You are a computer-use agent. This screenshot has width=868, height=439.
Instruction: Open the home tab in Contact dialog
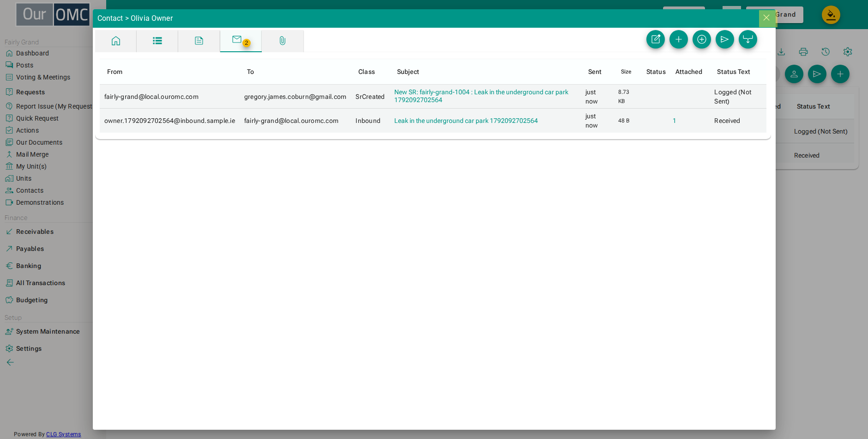click(x=116, y=41)
